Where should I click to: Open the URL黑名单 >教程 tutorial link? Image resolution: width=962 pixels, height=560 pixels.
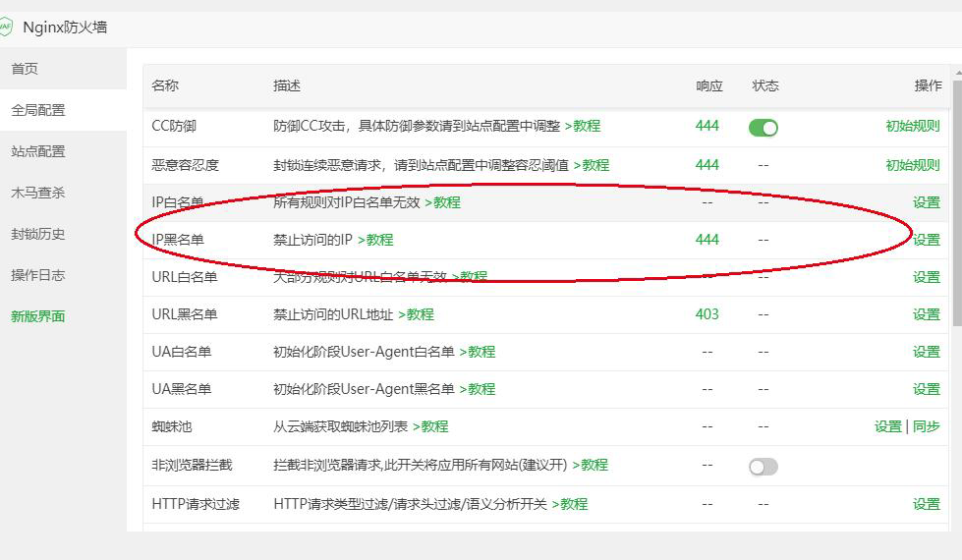click(416, 314)
